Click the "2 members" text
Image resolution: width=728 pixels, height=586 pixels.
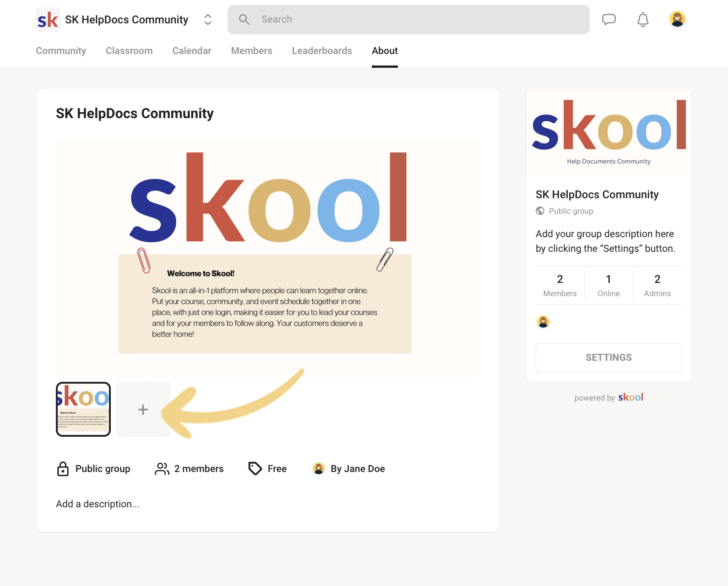[199, 469]
